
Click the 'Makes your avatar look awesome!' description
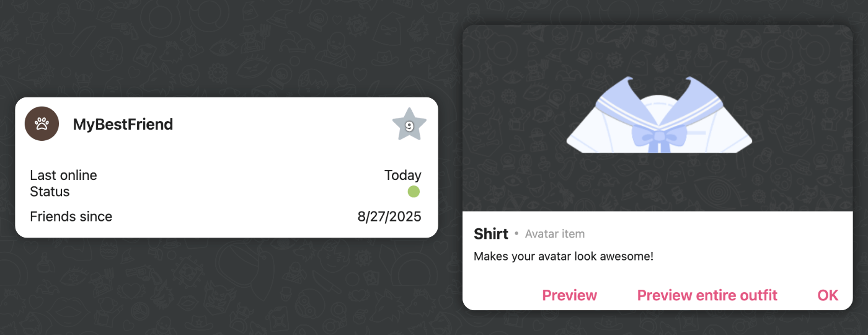[x=564, y=256]
